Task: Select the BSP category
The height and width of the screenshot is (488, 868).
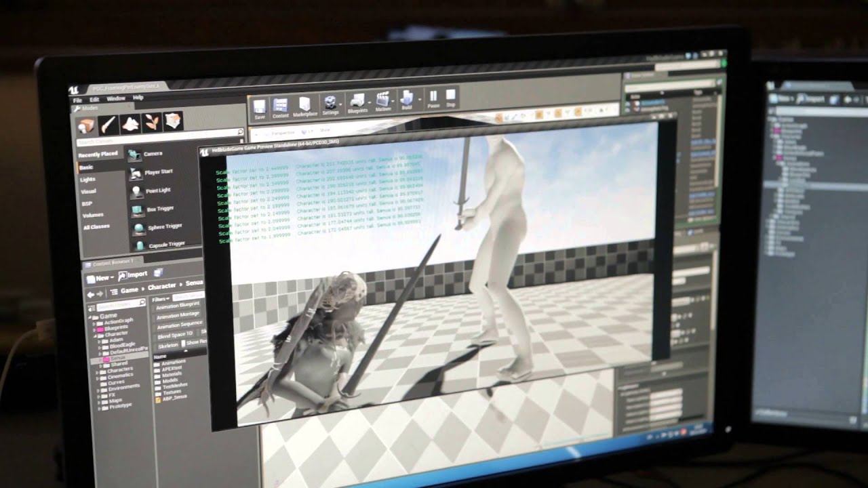Action: [87, 203]
